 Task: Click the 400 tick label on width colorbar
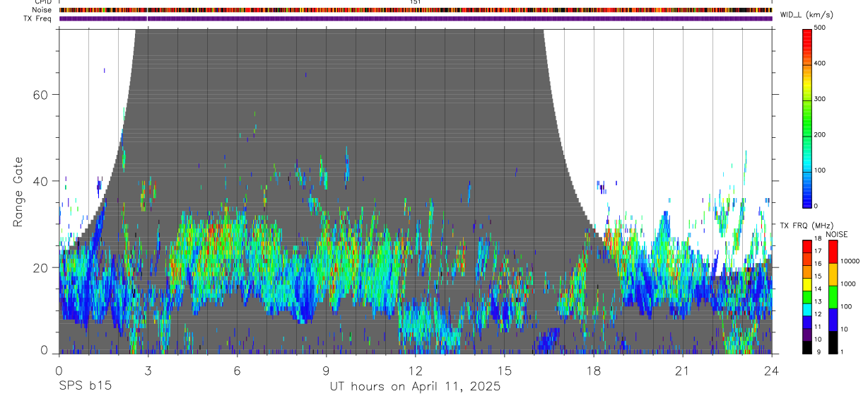(x=819, y=64)
